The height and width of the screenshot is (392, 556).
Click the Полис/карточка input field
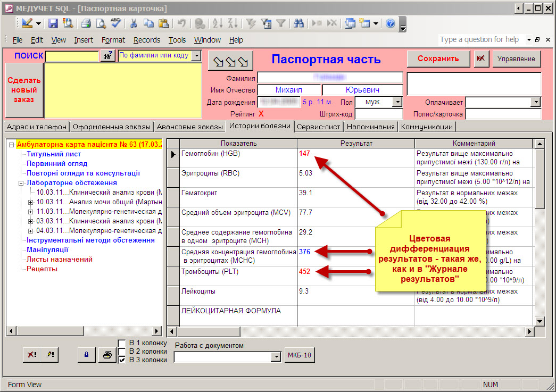click(503, 114)
